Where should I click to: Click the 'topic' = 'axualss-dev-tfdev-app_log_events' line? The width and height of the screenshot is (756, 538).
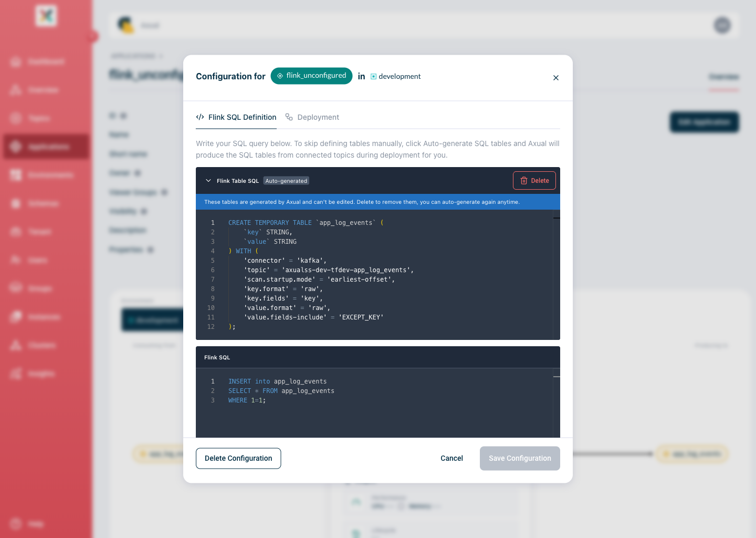(329, 270)
